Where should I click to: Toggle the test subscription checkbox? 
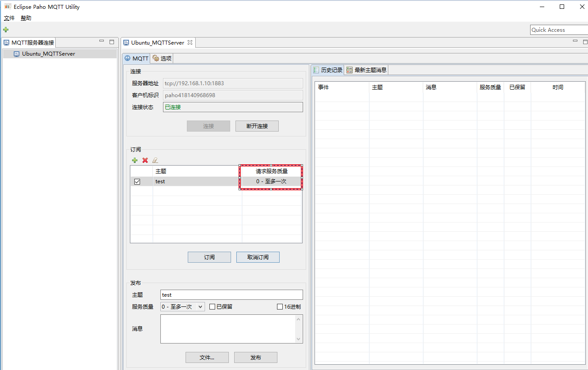coord(137,181)
